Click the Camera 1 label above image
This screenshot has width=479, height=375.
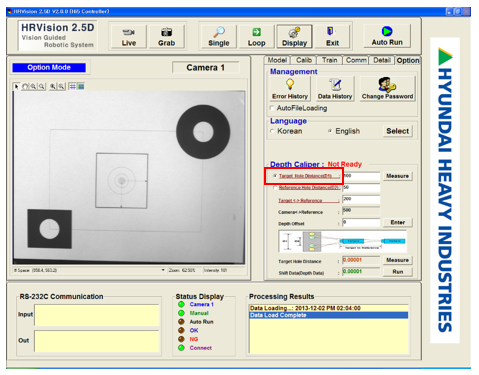coord(205,68)
